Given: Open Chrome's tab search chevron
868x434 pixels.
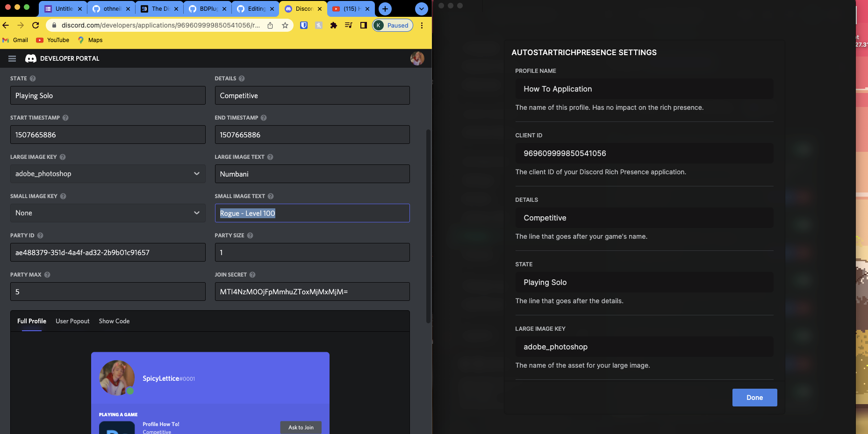Looking at the screenshot, I should pos(421,9).
